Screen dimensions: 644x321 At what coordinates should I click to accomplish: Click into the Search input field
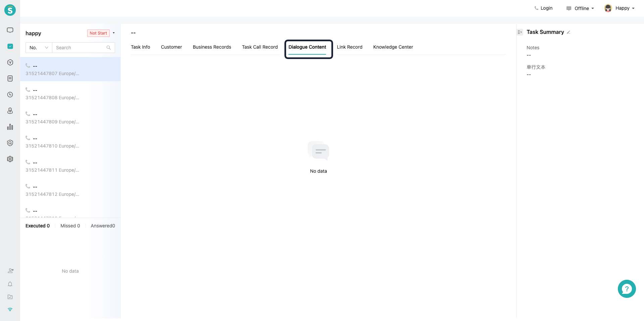pyautogui.click(x=80, y=48)
